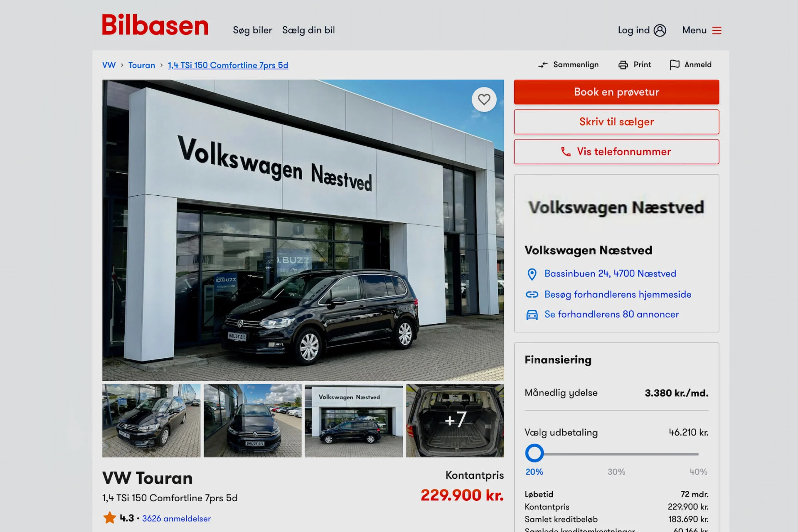798x532 pixels.
Task: Go to Touran in the breadcrumb
Action: click(x=141, y=65)
